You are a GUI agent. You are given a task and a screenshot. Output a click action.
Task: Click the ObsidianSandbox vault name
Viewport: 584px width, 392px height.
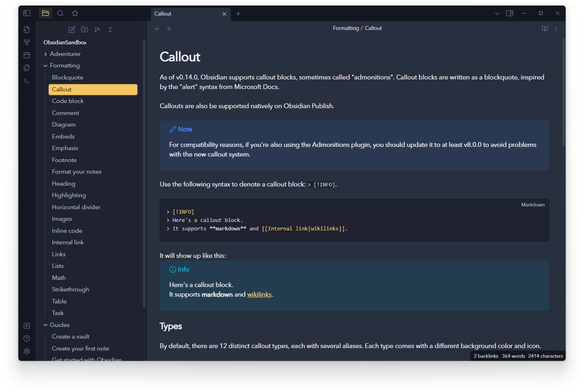65,42
